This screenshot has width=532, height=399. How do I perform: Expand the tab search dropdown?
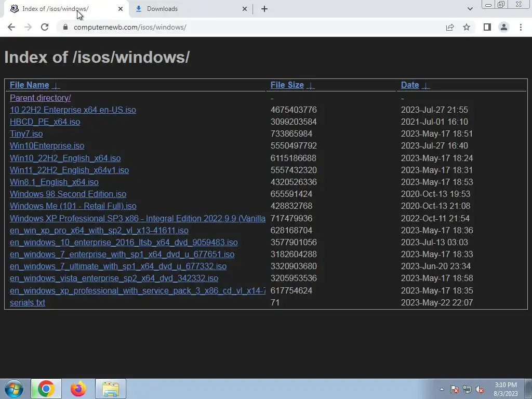point(470,9)
